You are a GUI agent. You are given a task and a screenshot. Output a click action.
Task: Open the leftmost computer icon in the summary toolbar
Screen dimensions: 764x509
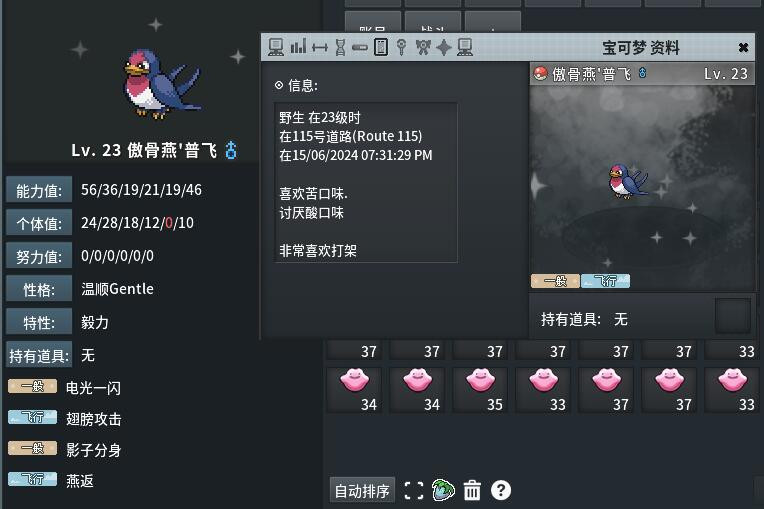click(x=276, y=47)
